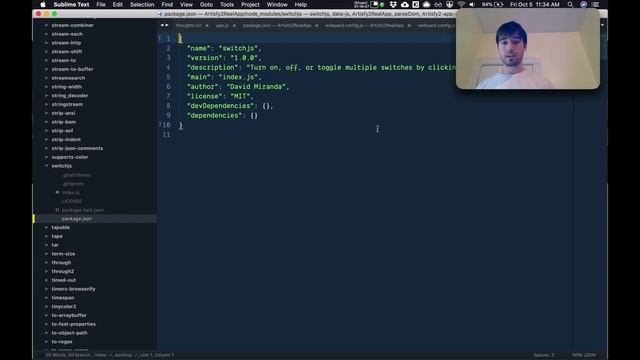Select the to-fast-properties folder
This screenshot has height=360, width=640.
click(73, 324)
